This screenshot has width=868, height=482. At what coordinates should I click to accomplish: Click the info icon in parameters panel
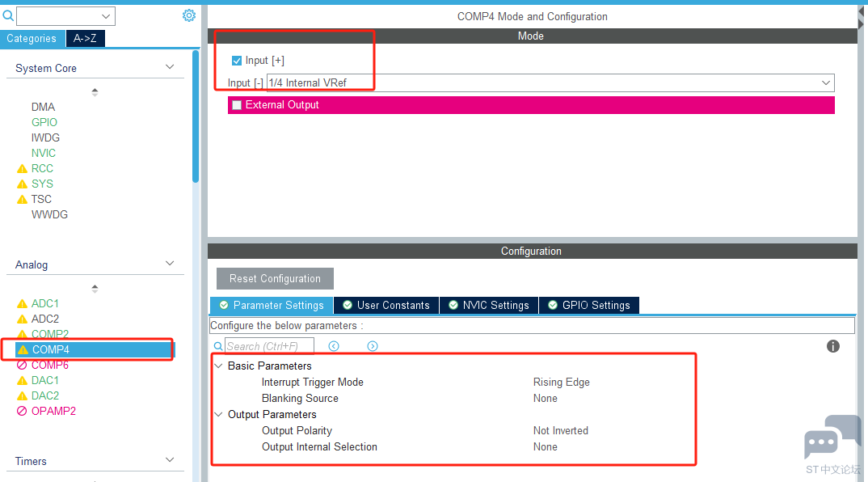click(x=833, y=346)
